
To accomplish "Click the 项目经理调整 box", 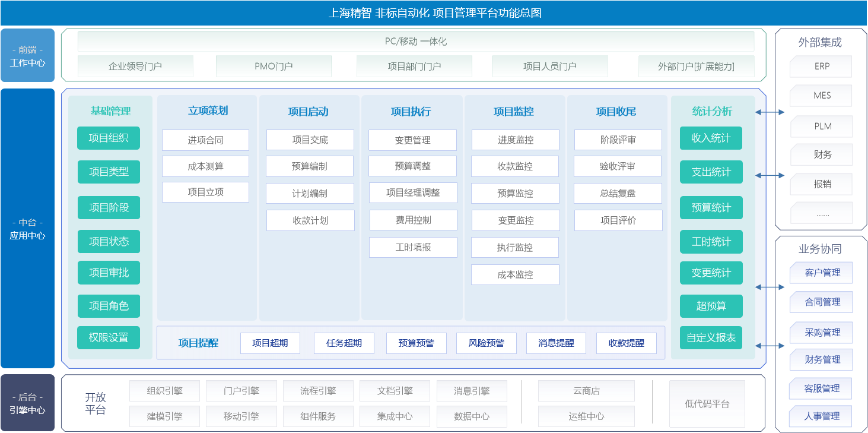I will coord(413,192).
